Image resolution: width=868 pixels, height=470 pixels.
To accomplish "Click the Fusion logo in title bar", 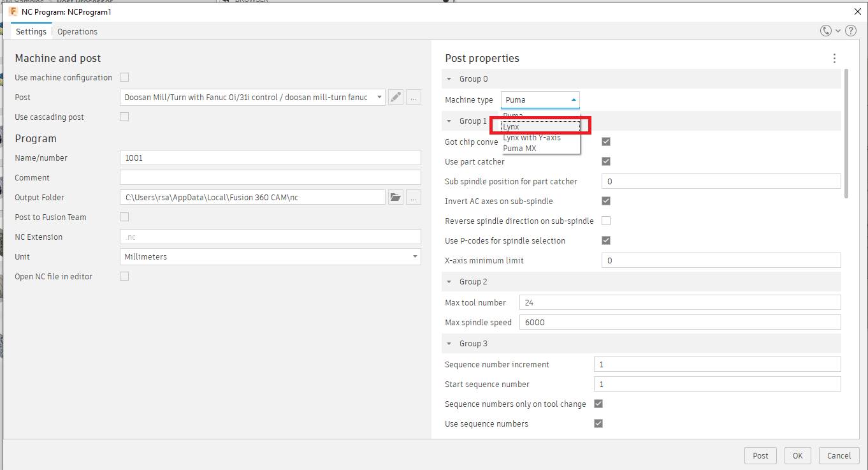I will point(13,12).
